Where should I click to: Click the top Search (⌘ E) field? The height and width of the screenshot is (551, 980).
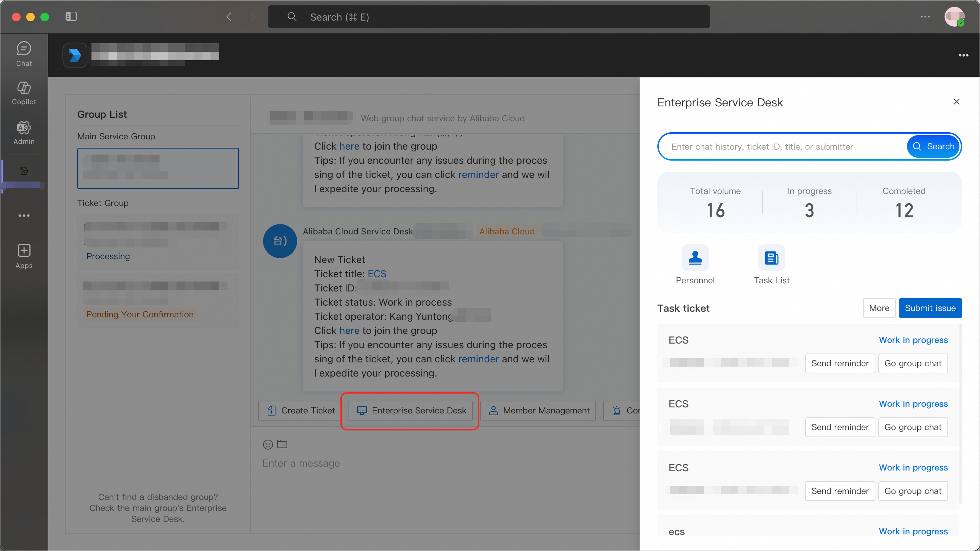click(x=489, y=17)
